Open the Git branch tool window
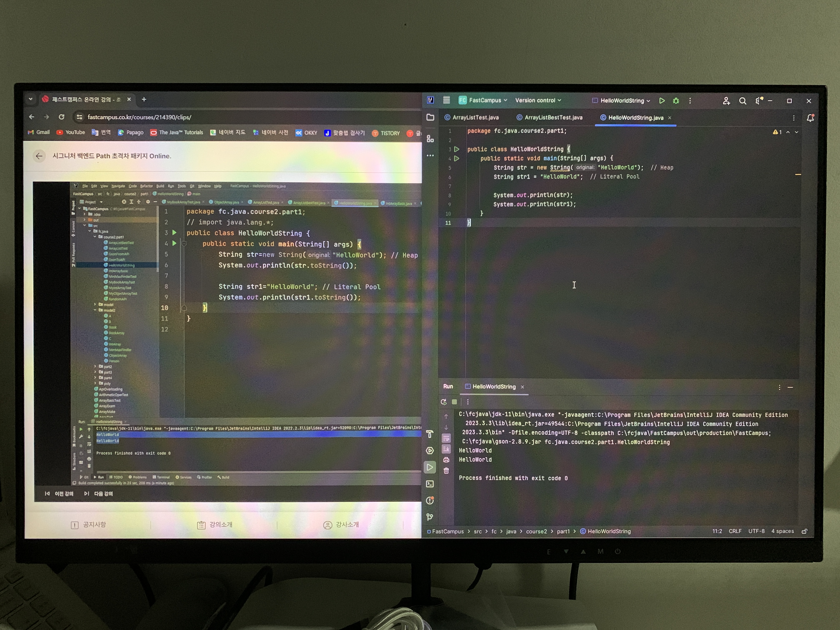840x630 pixels. 430,517
